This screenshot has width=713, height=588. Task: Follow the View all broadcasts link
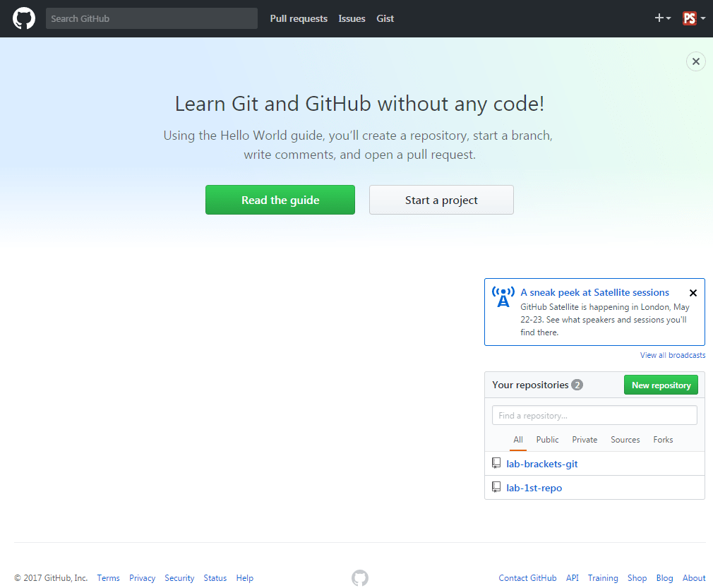(673, 355)
